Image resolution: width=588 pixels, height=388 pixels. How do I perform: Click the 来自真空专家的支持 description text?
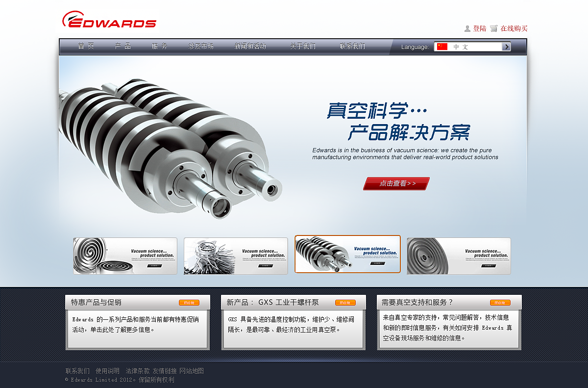447,328
